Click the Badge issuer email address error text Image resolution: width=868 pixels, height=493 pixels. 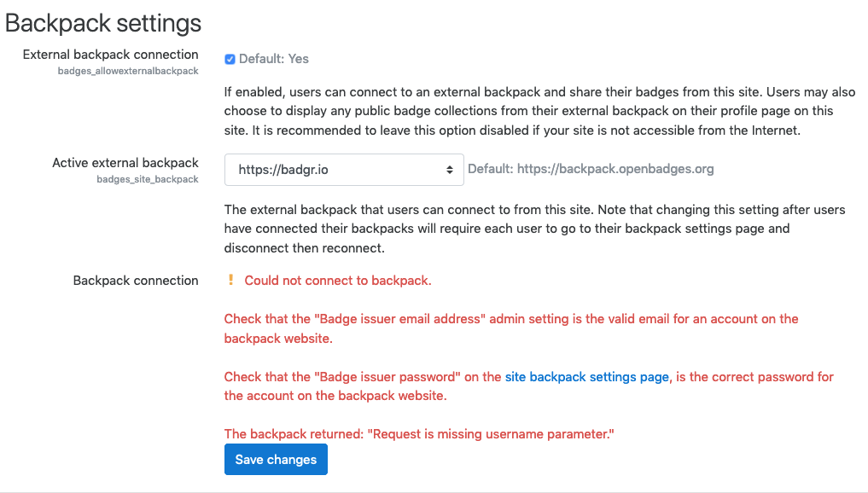coord(511,328)
